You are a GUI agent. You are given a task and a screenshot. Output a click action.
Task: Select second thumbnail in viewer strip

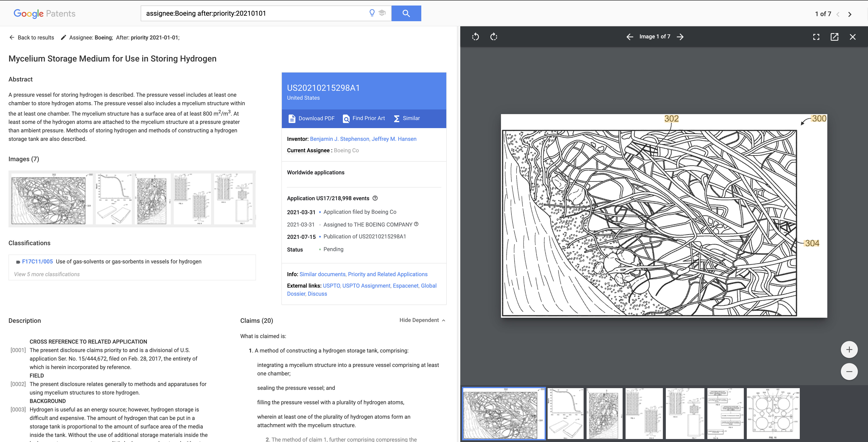coord(565,413)
